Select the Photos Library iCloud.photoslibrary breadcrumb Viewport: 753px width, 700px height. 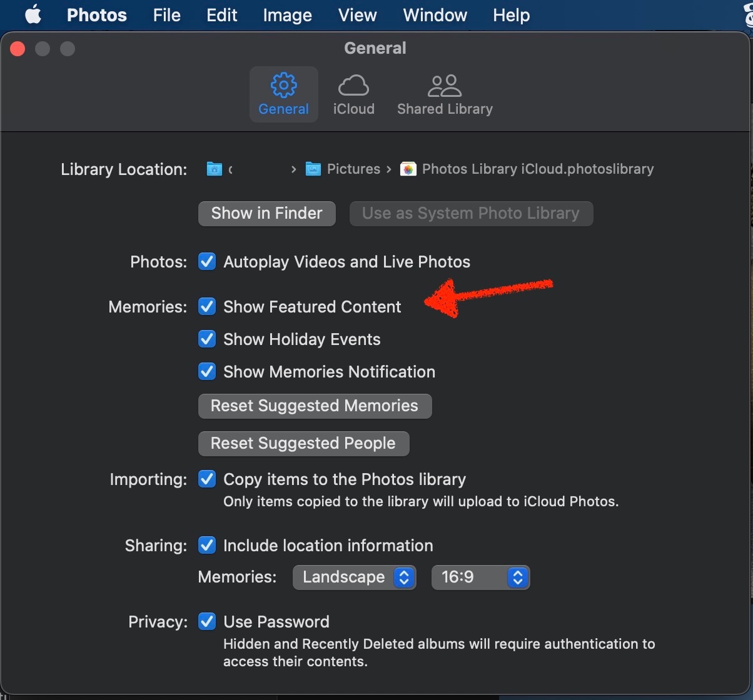[538, 169]
